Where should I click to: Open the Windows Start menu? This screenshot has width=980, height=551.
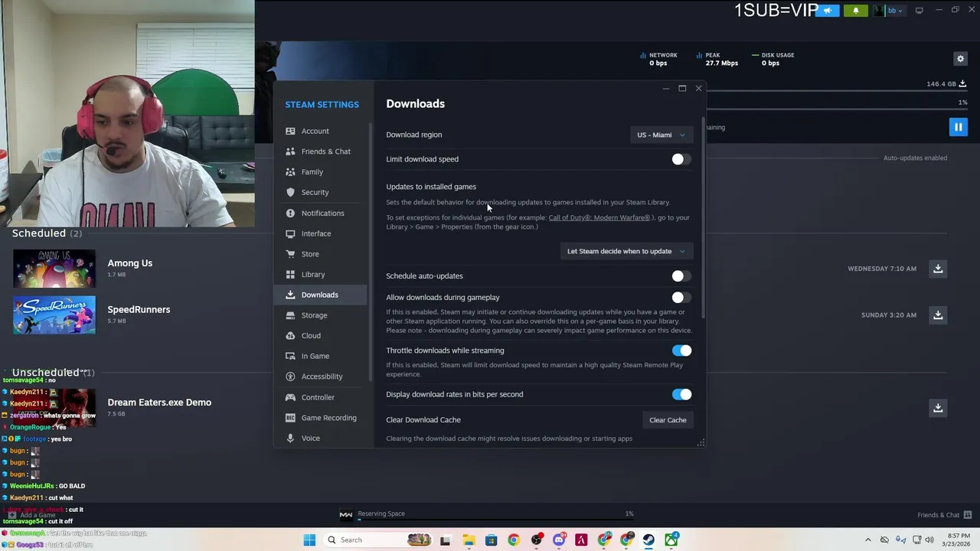tap(309, 540)
